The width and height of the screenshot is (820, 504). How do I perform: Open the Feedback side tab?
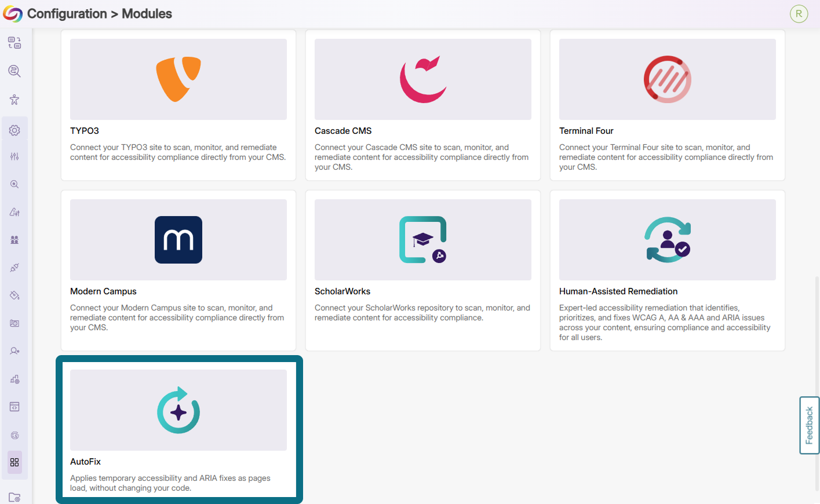[810, 425]
